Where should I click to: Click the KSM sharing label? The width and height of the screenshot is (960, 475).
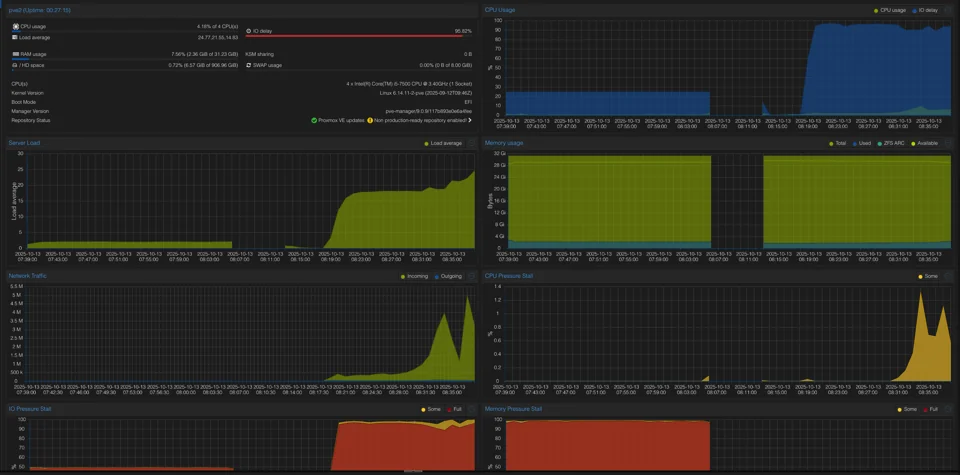(260, 54)
